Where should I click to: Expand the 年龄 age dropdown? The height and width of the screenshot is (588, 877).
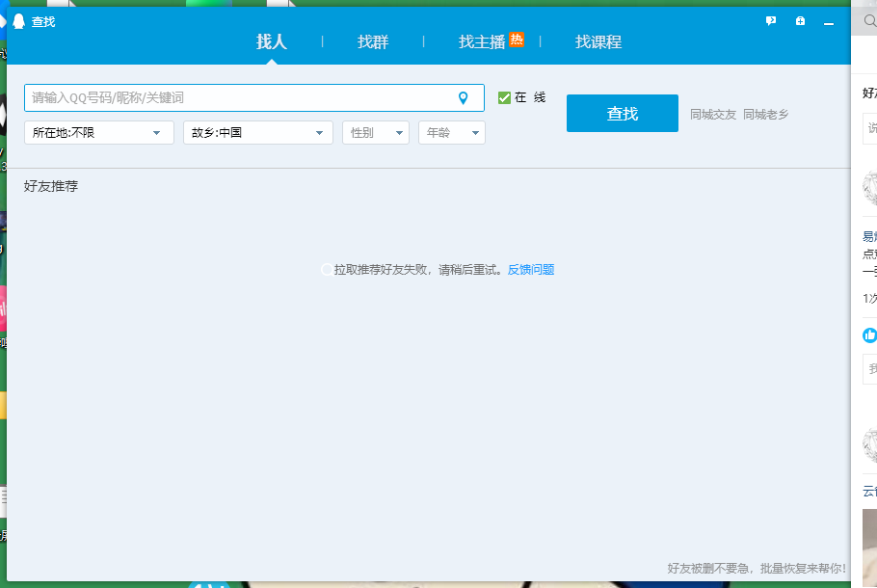(x=452, y=133)
